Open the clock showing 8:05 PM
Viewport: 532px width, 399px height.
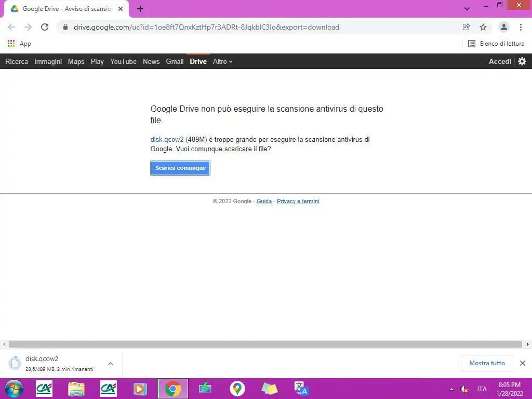510,389
